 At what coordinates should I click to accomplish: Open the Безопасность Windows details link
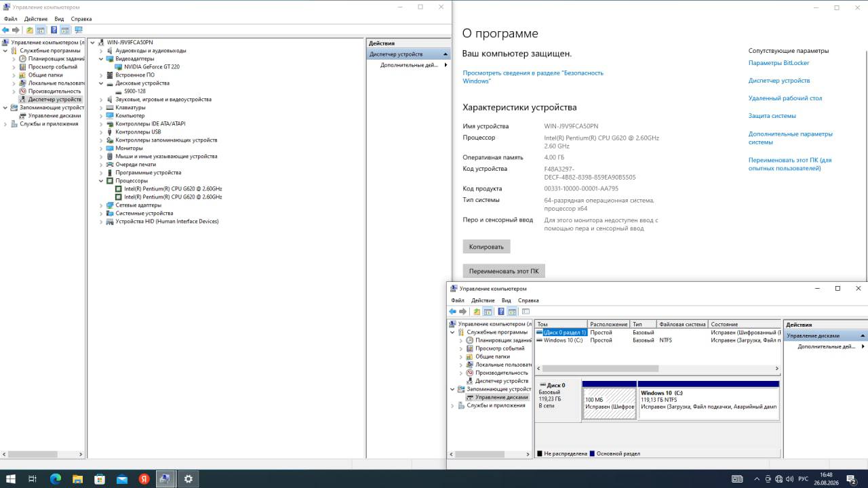[533, 77]
